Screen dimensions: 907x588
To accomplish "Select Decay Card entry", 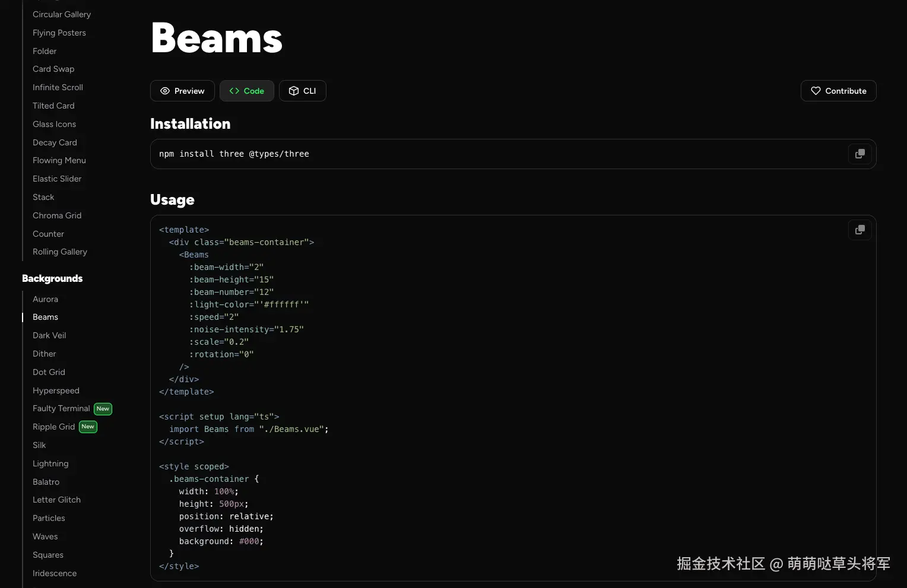I will (55, 142).
